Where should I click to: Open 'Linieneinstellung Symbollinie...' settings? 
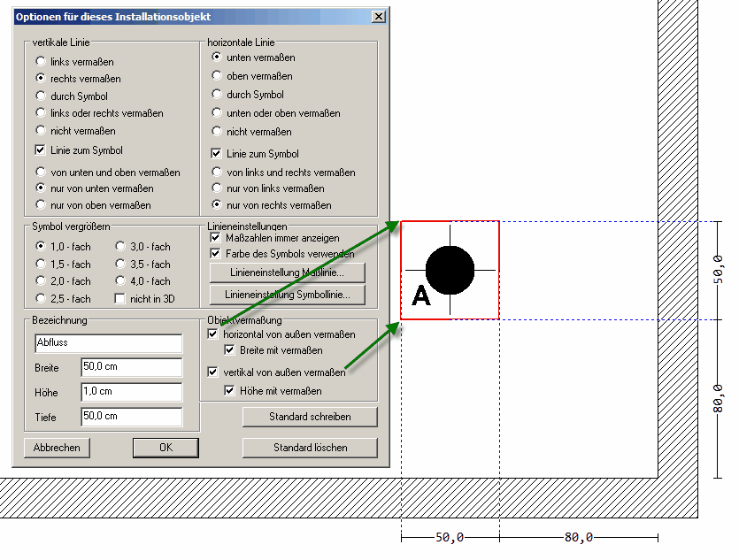point(287,294)
